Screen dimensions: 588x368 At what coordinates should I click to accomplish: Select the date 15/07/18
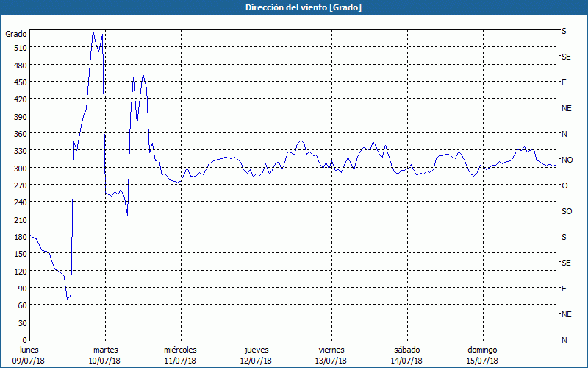point(482,361)
